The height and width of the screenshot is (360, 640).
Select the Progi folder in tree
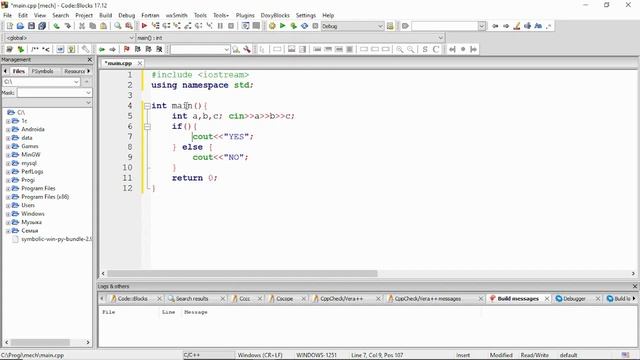click(x=28, y=180)
